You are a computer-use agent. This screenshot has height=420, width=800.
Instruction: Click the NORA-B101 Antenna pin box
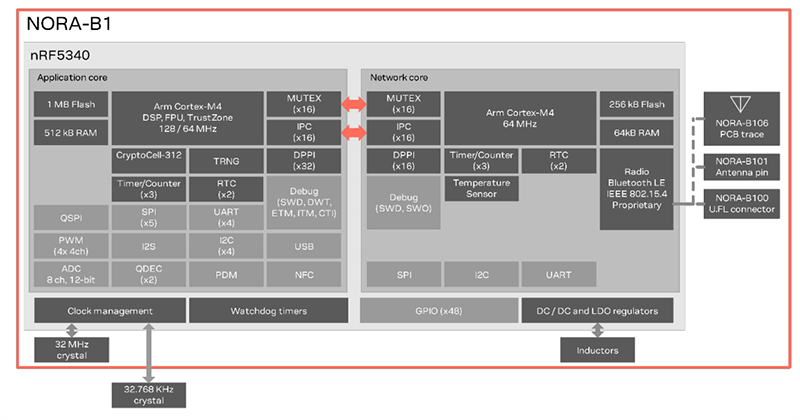(x=742, y=165)
